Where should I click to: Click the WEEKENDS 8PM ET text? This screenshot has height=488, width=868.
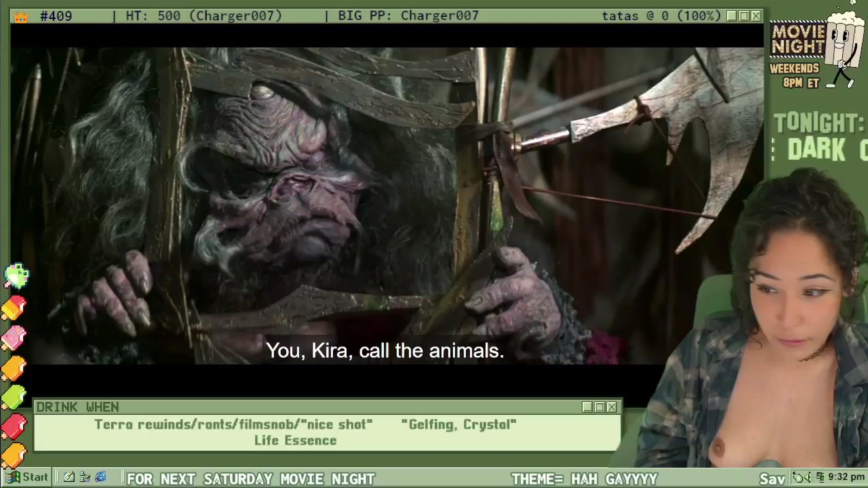point(794,75)
